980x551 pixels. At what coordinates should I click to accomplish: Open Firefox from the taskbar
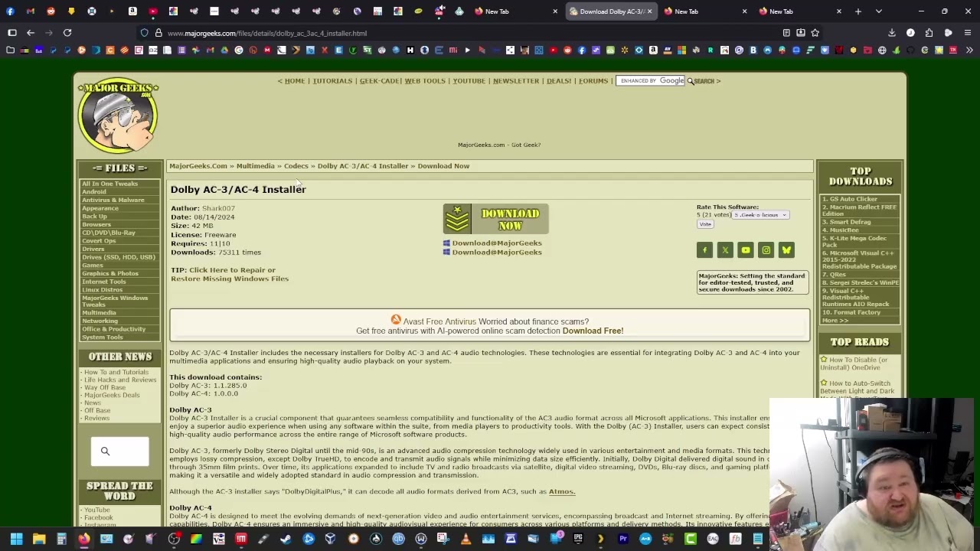[83, 539]
